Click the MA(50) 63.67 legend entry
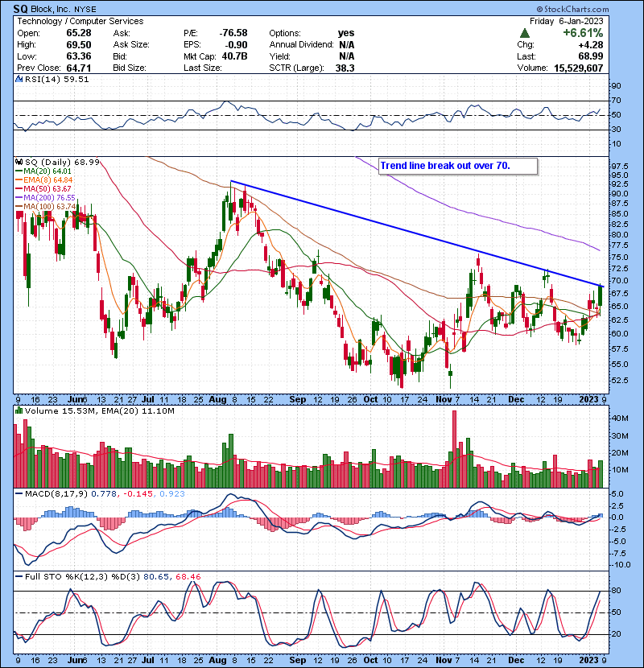This screenshot has height=668, width=644. click(x=47, y=188)
